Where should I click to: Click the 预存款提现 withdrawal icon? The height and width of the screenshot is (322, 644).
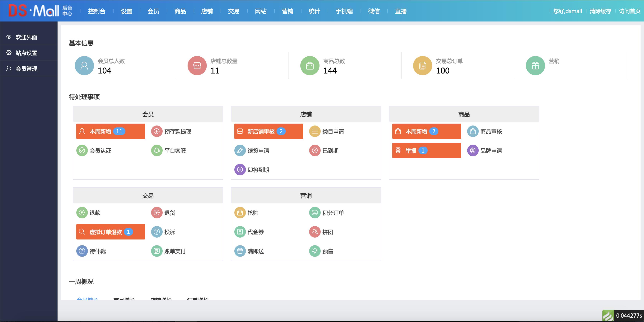(157, 131)
